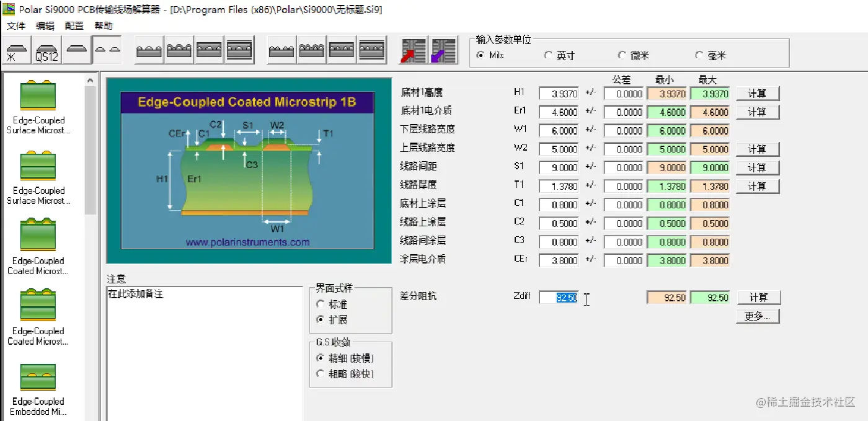Viewport: 868px width, 421px height.
Task: Click the H1 tolerance field
Action: point(624,94)
